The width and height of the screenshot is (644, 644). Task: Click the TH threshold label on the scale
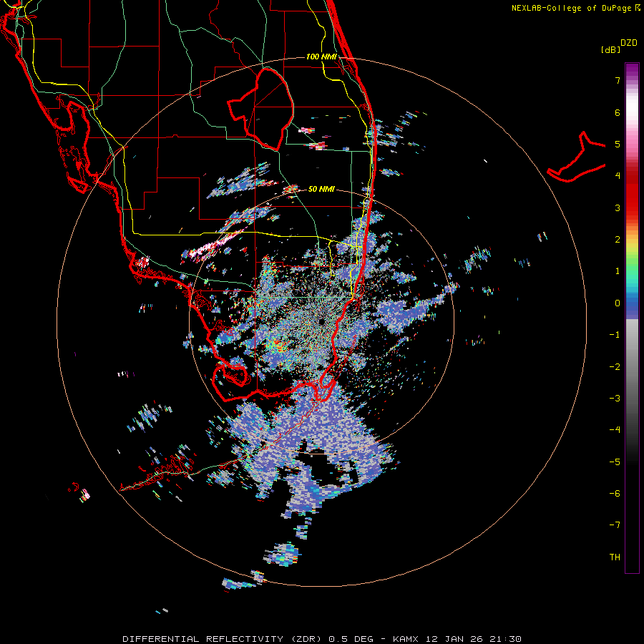point(615,557)
